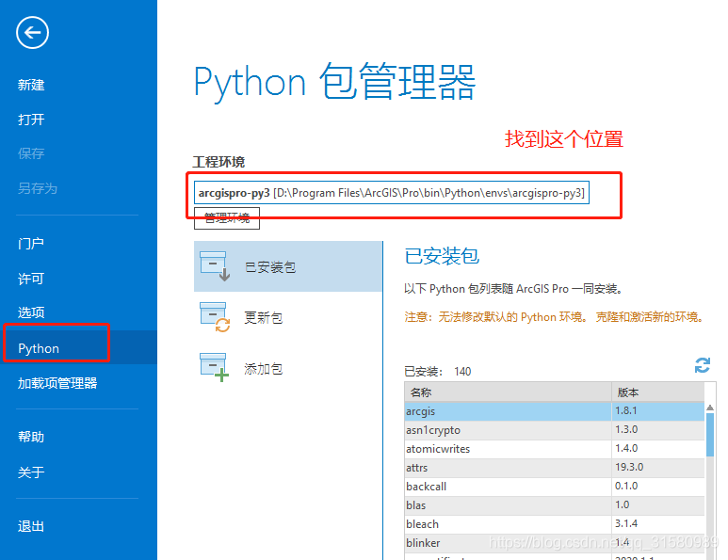The width and height of the screenshot is (728, 560).
Task: Switch to the 已安装包 tab
Action: click(x=288, y=266)
